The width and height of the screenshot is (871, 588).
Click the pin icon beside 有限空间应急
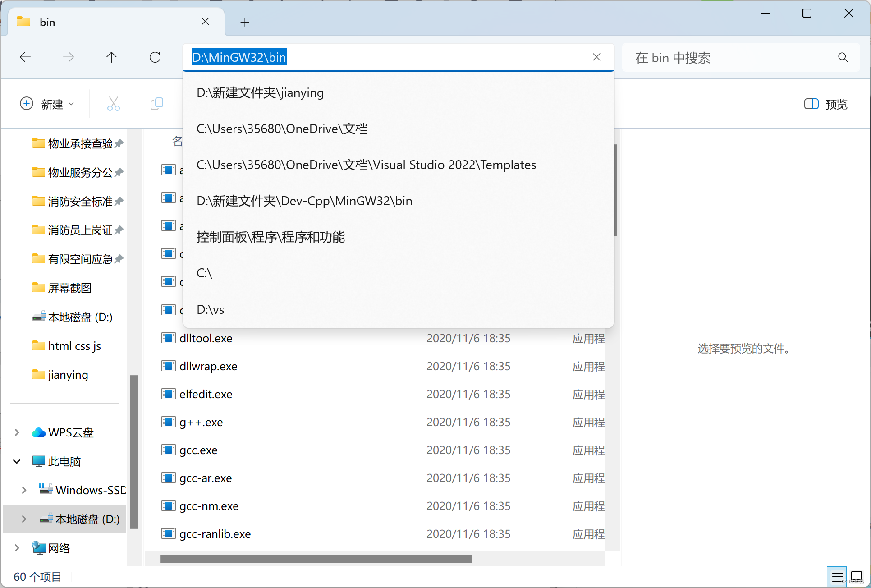click(x=119, y=259)
